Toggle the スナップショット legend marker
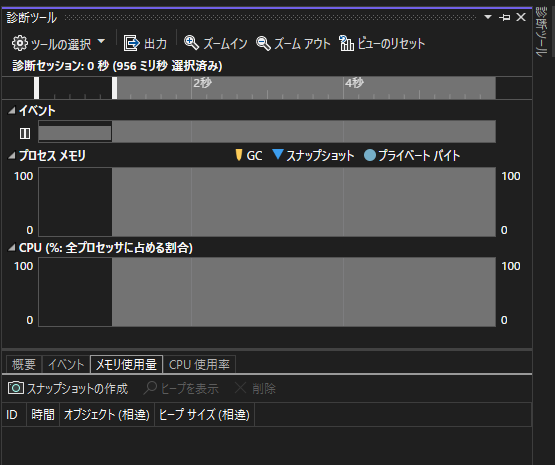The width and height of the screenshot is (555, 465). (278, 154)
